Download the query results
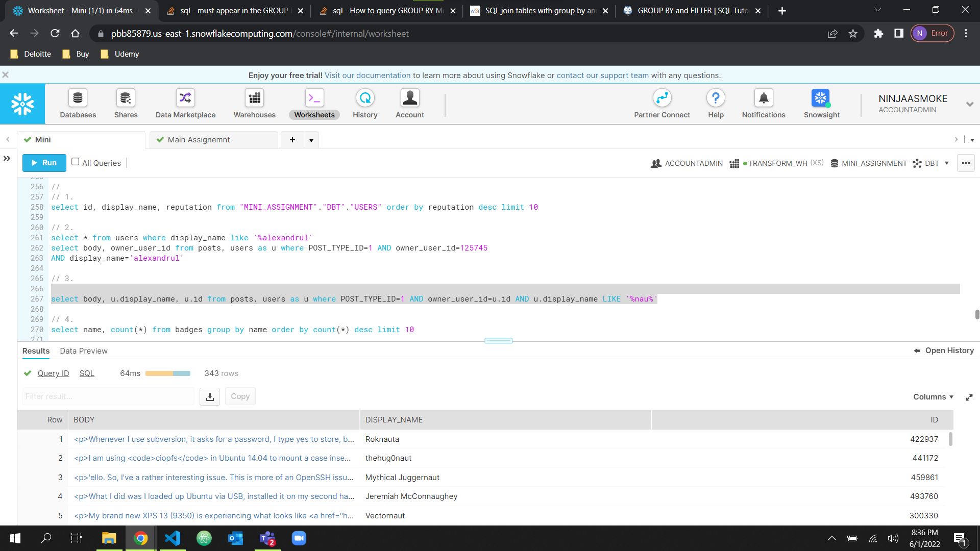 coord(209,396)
